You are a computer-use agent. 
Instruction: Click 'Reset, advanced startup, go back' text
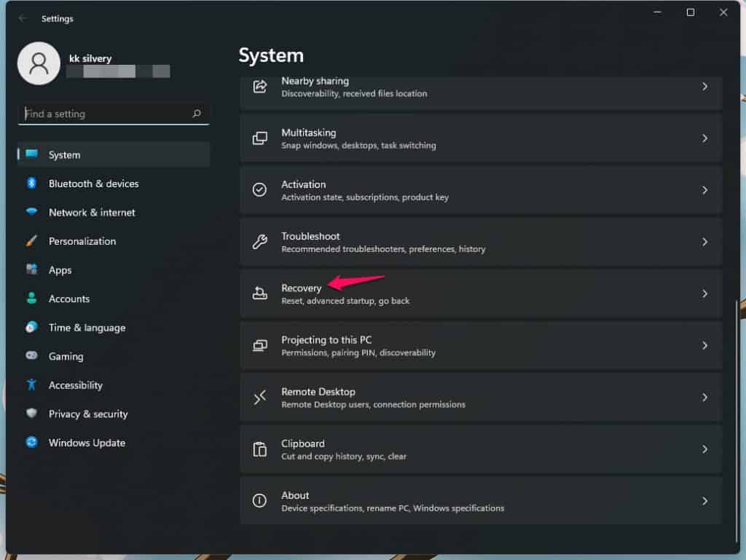345,301
